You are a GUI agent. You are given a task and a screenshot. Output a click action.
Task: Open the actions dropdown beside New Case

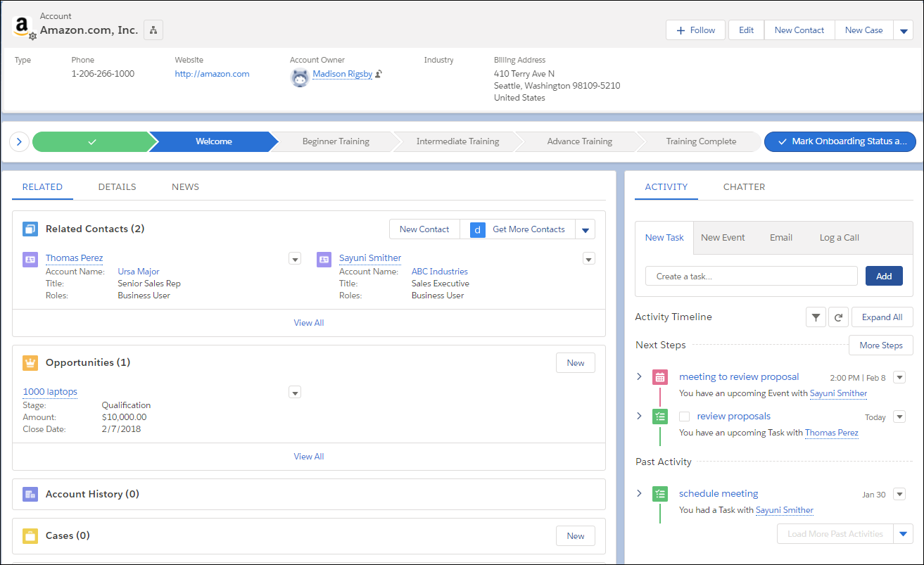click(903, 30)
